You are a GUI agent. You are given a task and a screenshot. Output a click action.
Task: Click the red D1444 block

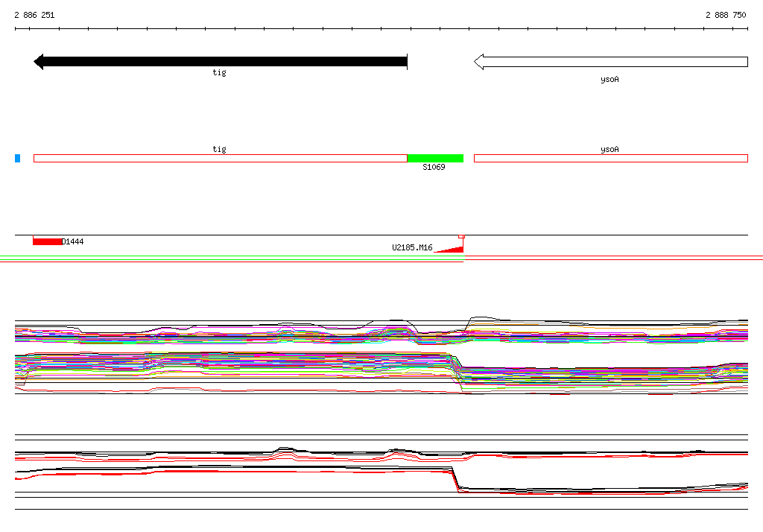coord(48,241)
